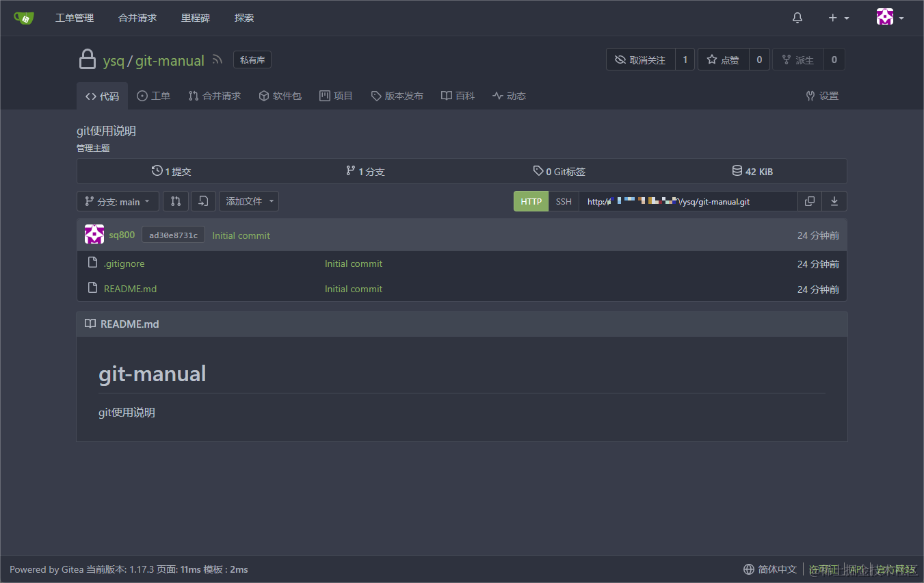Switch to the 百科 wiki tab
The height and width of the screenshot is (583, 924).
click(458, 96)
